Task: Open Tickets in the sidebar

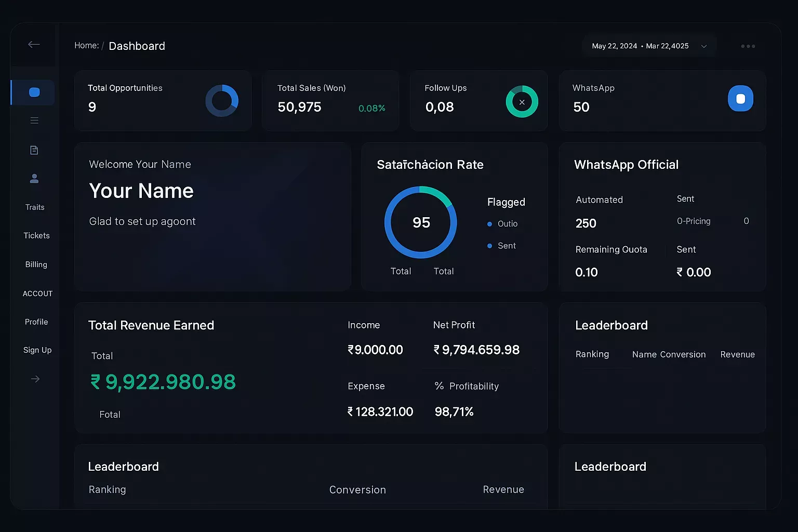Action: click(36, 236)
